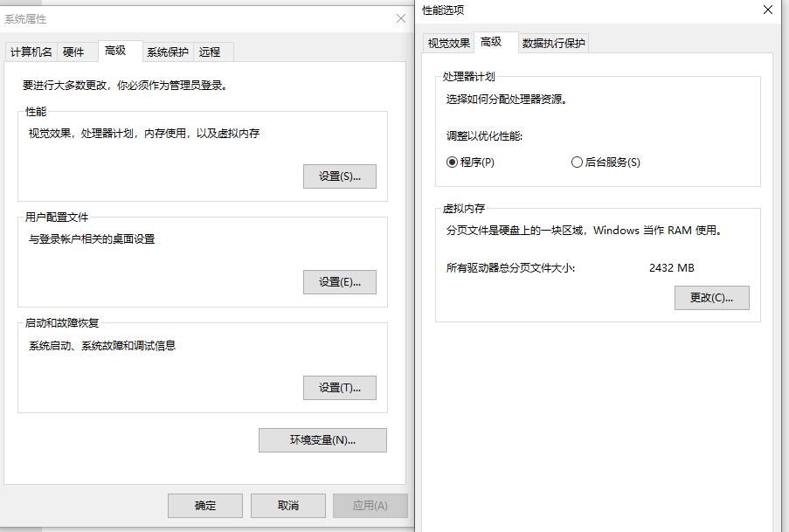Open 启动和故障恢复 settings with 设置(T)
789x532 pixels.
[339, 387]
